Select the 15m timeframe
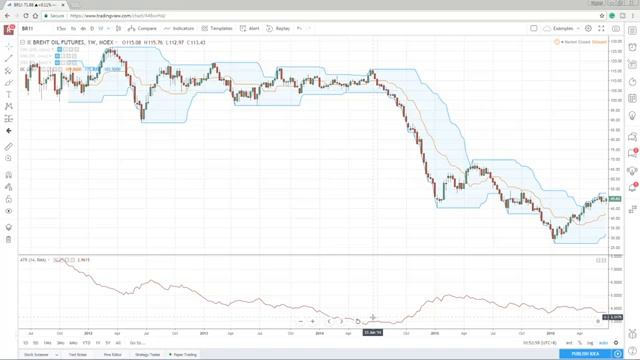Viewport: 640px width, 360px height. [61, 29]
